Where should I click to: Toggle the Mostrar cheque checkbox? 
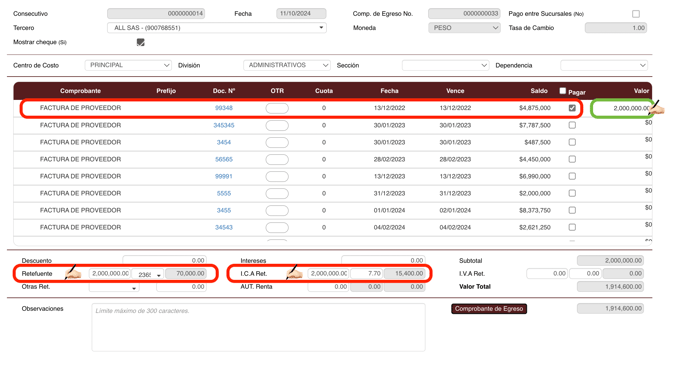tap(140, 42)
